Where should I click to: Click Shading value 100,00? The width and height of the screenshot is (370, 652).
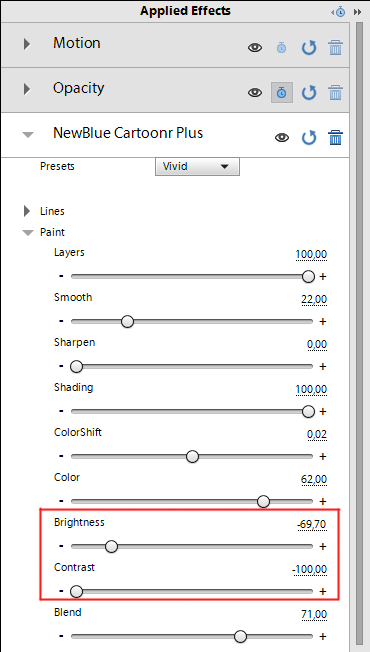pyautogui.click(x=311, y=389)
